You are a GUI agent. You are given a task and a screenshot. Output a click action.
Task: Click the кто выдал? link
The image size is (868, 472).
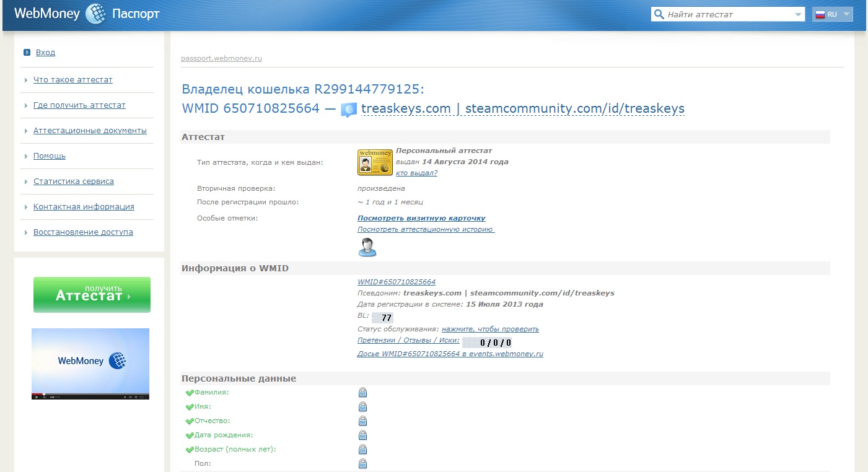coord(416,173)
